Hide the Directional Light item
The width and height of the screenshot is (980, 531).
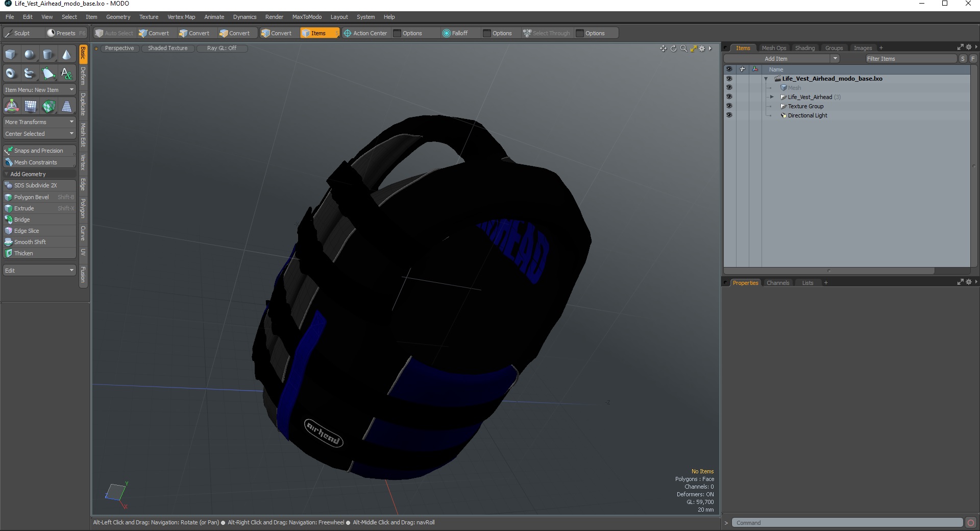point(729,115)
